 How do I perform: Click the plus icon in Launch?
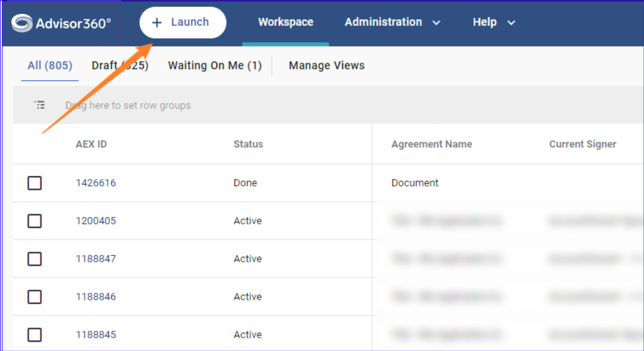tap(157, 23)
